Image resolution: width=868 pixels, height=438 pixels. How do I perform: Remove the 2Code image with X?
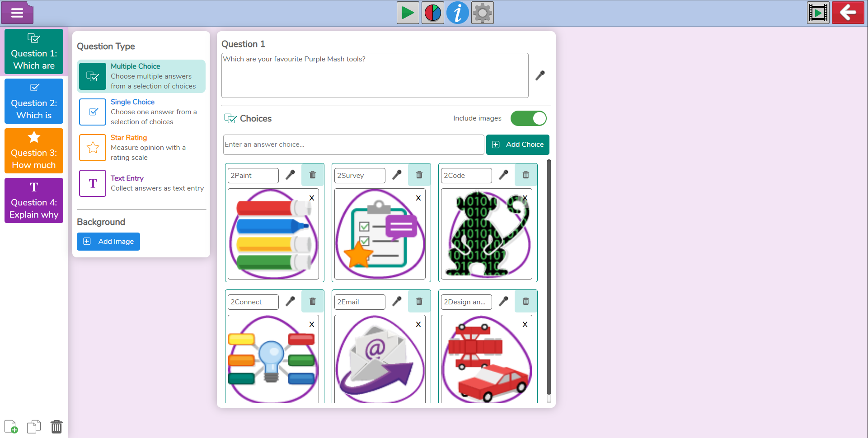[x=525, y=198]
